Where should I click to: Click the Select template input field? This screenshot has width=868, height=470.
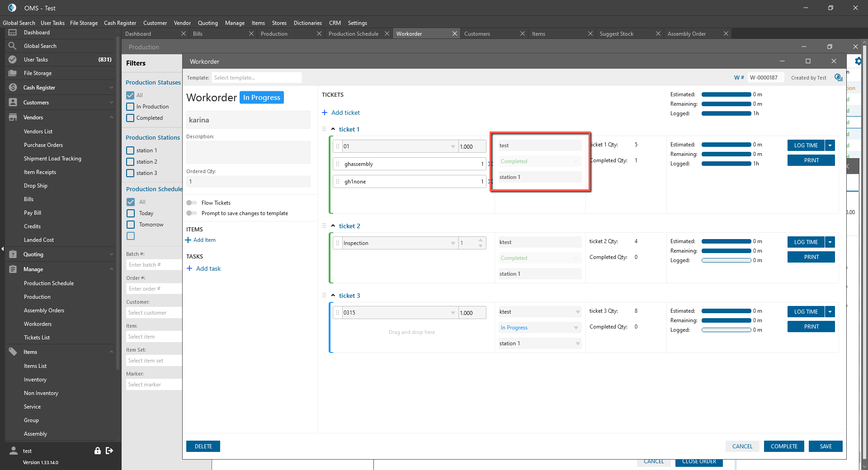(257, 78)
